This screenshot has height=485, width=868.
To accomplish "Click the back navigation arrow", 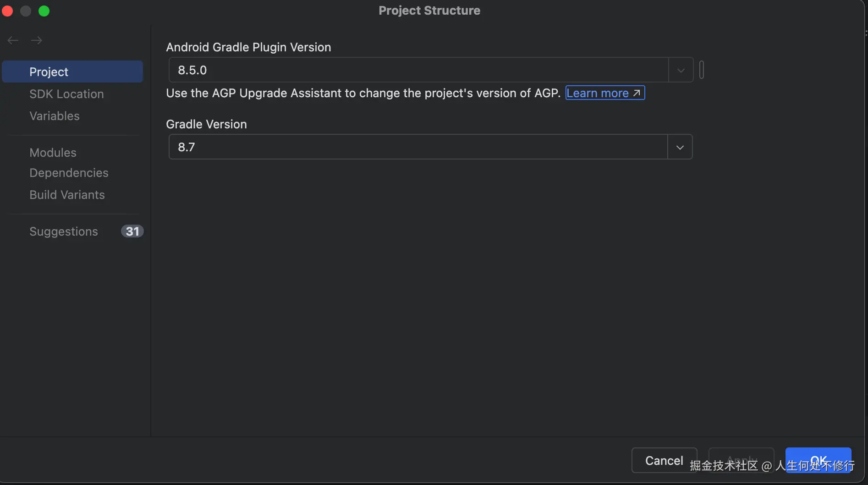I will coord(13,40).
